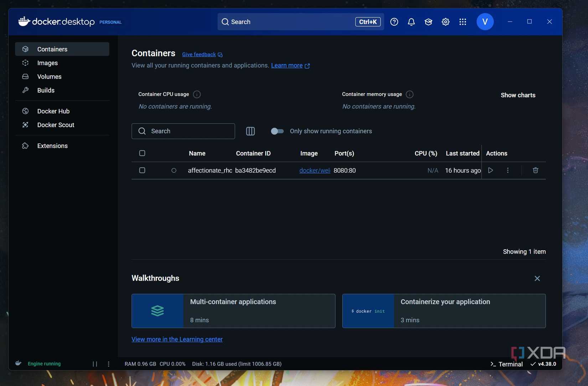Go to Builds in the sidebar
588x386 pixels.
pyautogui.click(x=46, y=90)
